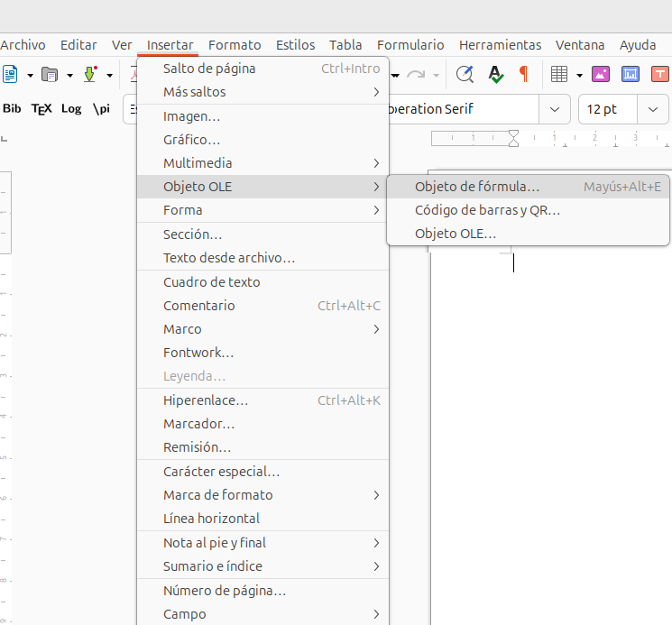Click the New document icon
This screenshot has height=625, width=672.
(x=10, y=75)
